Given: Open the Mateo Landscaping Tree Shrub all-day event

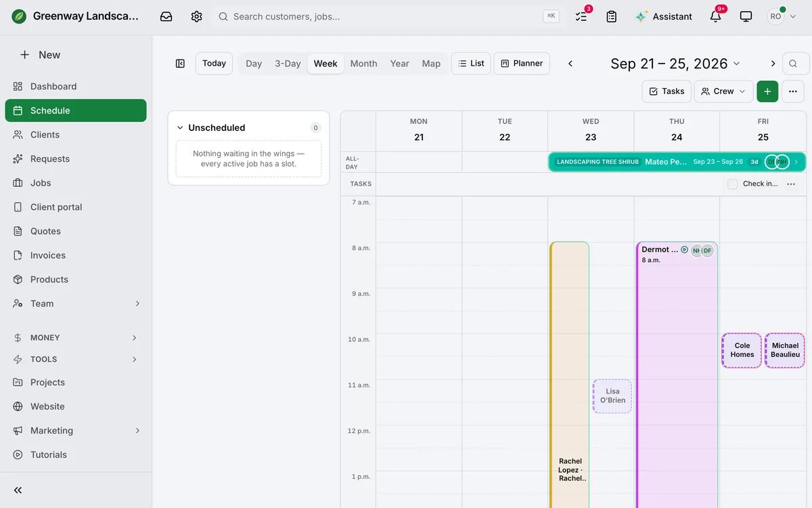Looking at the screenshot, I should tap(677, 162).
